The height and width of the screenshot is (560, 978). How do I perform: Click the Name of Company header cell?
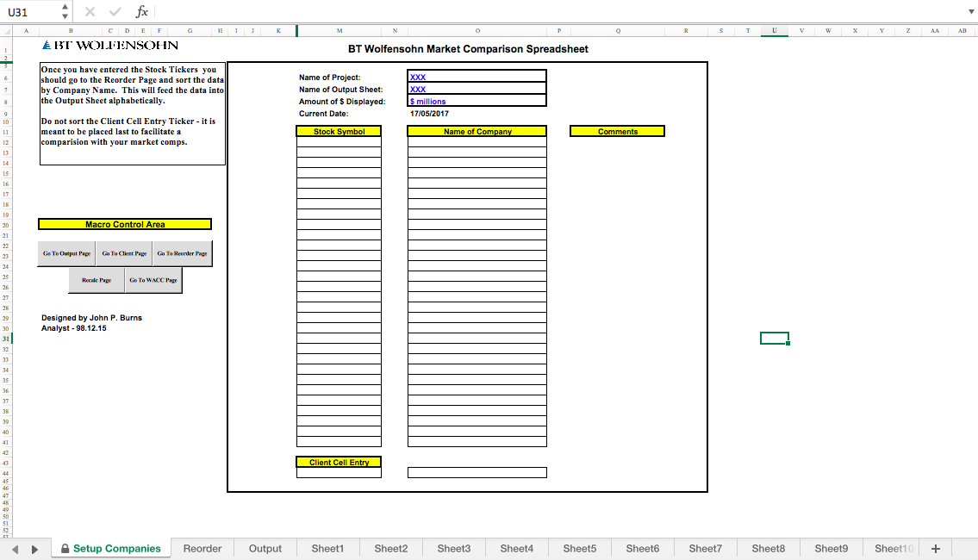(477, 132)
